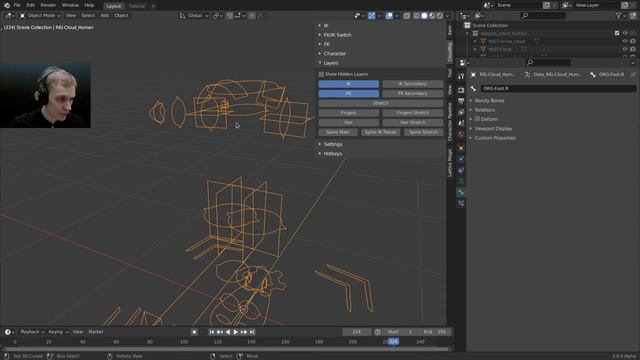Toggle the Stretch layer
The image size is (640, 360).
tap(380, 103)
